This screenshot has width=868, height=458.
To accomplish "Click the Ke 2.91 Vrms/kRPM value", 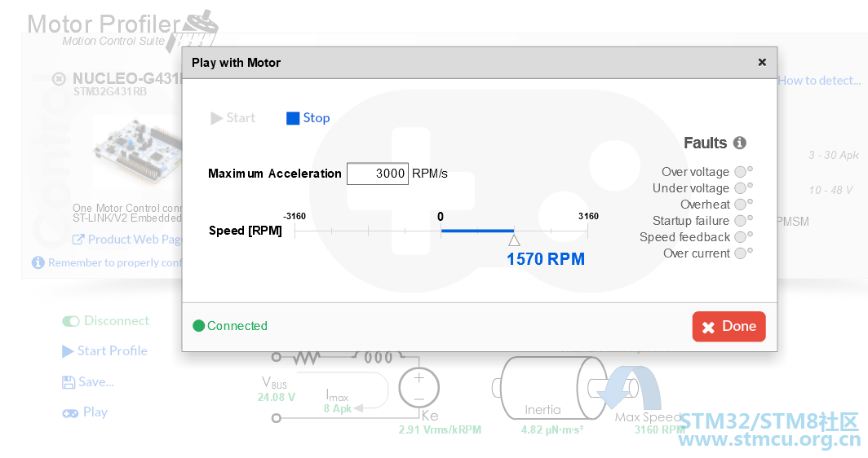I will click(440, 429).
